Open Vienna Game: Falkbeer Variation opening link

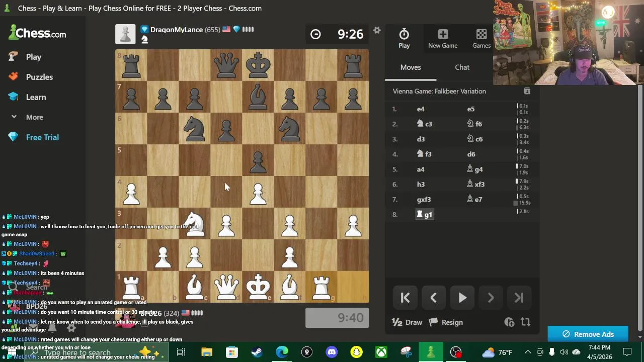(x=439, y=92)
